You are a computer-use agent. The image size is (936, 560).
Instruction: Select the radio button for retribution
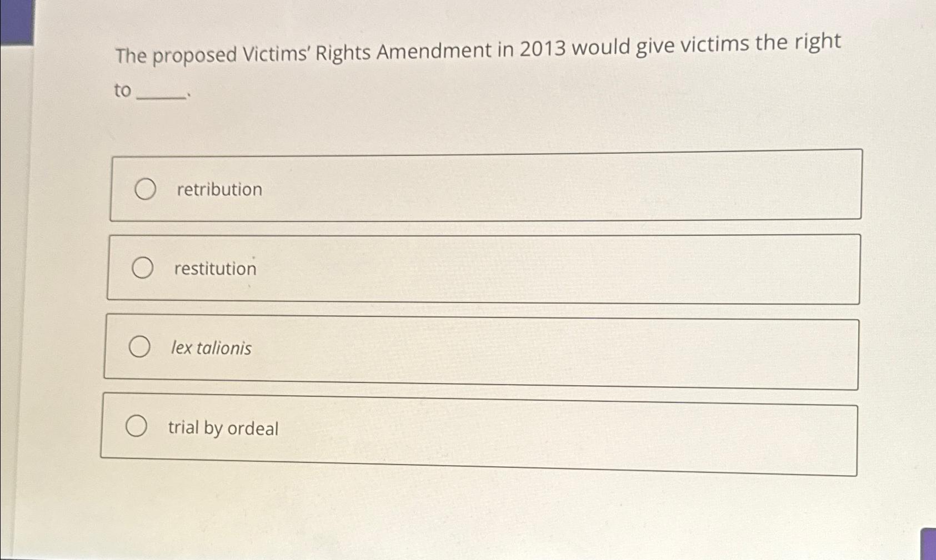point(144,189)
